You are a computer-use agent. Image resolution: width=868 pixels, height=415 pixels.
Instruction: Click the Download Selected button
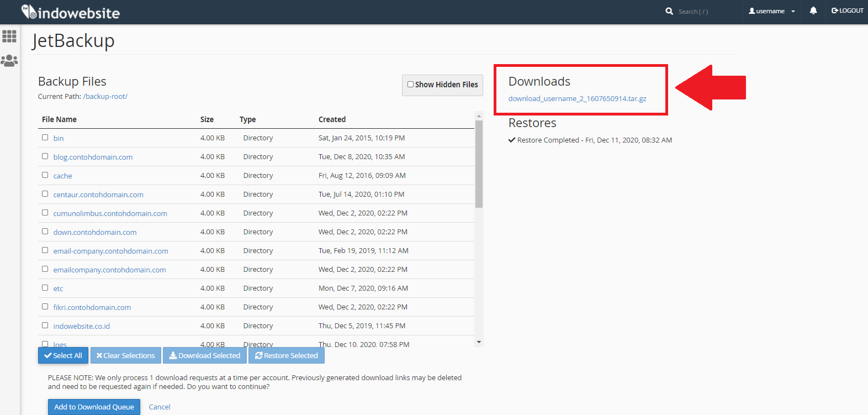click(205, 355)
